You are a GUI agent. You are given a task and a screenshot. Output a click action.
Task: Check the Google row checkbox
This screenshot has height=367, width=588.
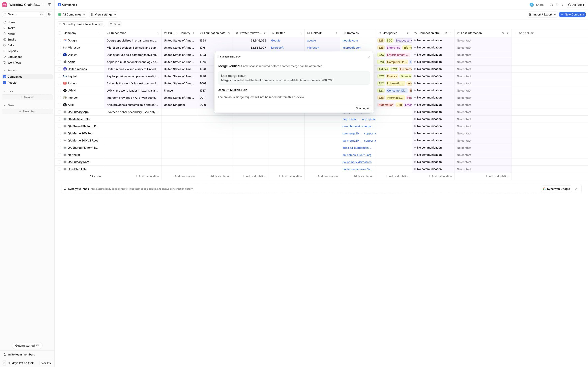(59, 41)
